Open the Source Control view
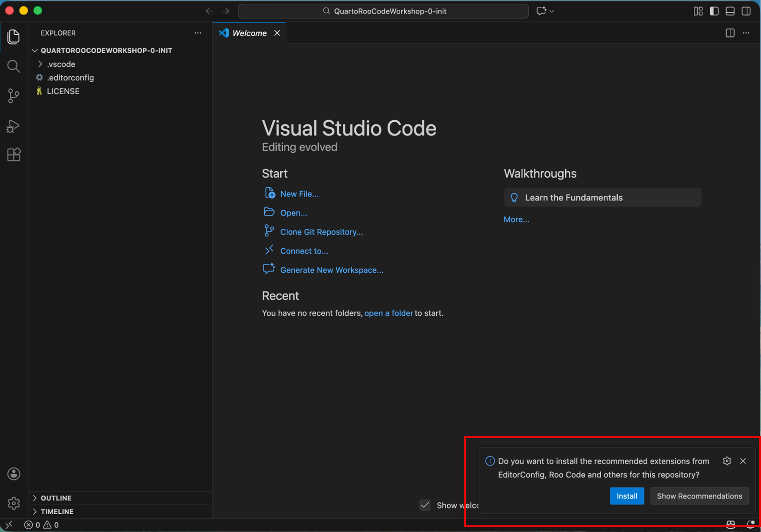Image resolution: width=761 pixels, height=532 pixels. point(14,96)
